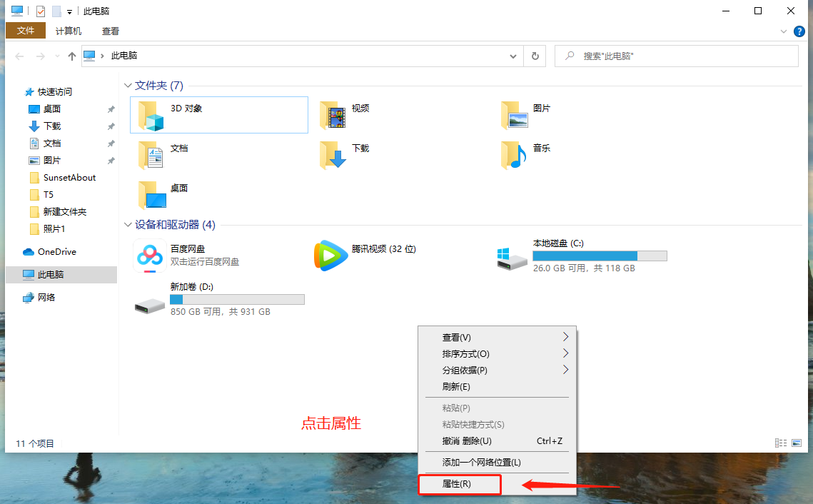
Task: Click the D: drive usage bar
Action: [238, 300]
